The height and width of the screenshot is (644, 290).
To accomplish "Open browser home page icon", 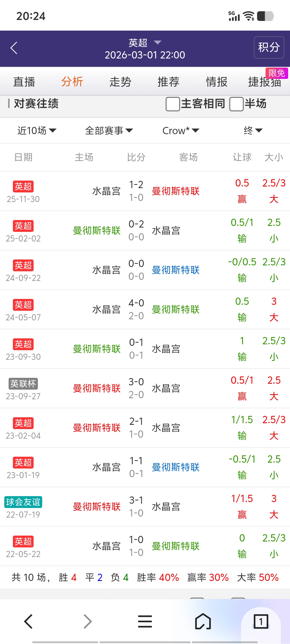I will click(x=203, y=621).
